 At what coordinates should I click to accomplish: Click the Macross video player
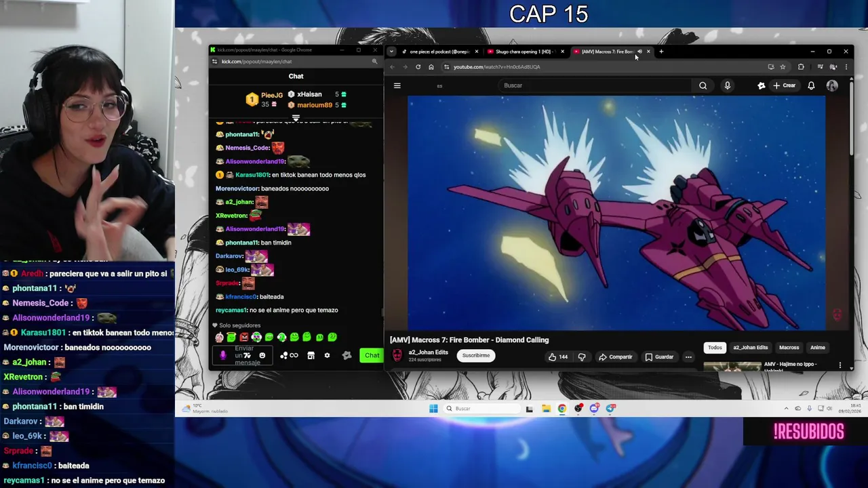click(616, 213)
